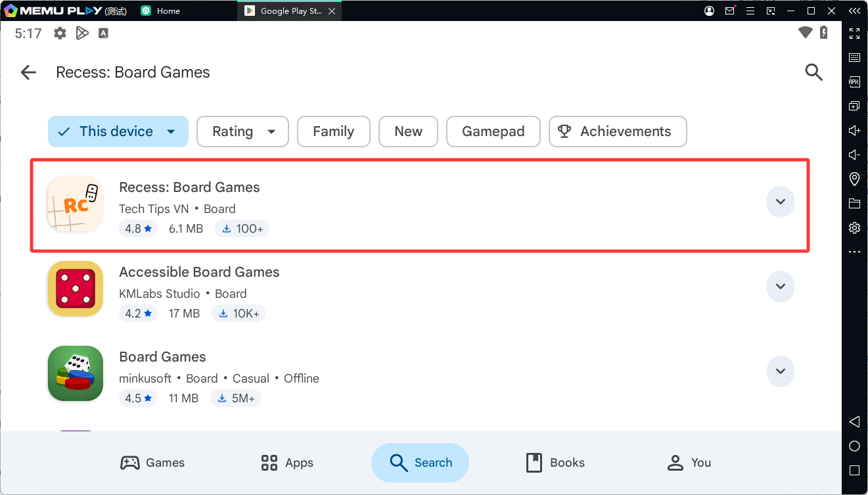This screenshot has height=495, width=868.
Task: Toggle the Family filter chip
Action: click(334, 131)
